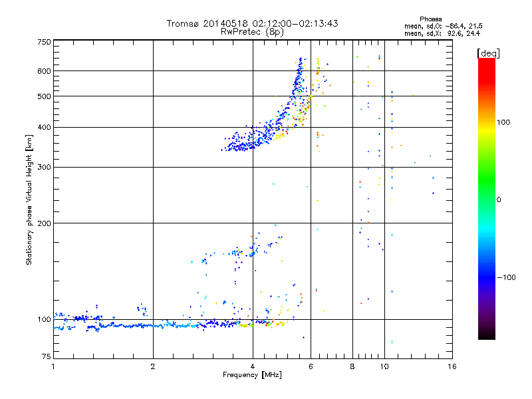
Task: Click the y-axis label '600'
Action: point(44,71)
